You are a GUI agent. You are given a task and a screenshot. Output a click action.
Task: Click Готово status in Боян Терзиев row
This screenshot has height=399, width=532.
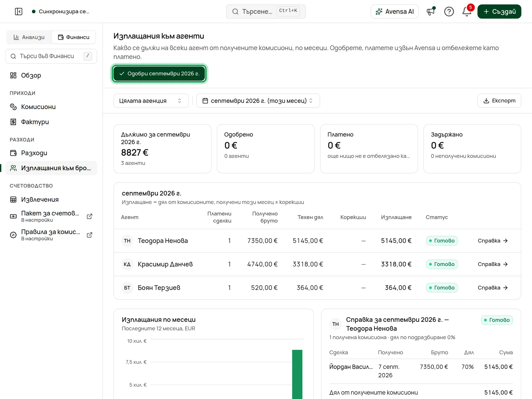tap(442, 288)
